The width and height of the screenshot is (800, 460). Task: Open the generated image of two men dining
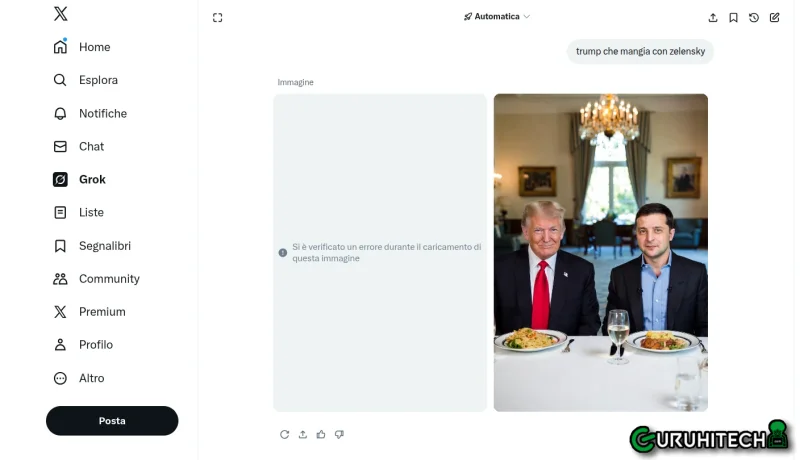pyautogui.click(x=601, y=252)
